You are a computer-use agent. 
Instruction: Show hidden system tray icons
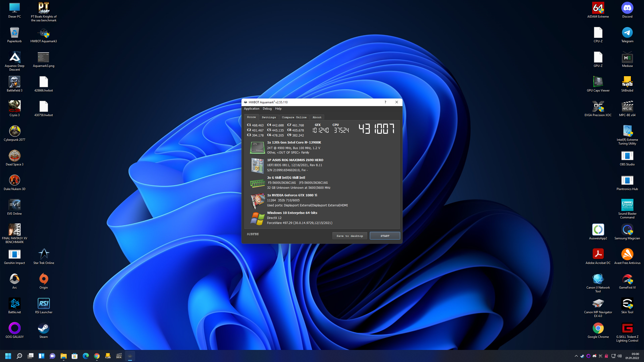[x=576, y=356]
